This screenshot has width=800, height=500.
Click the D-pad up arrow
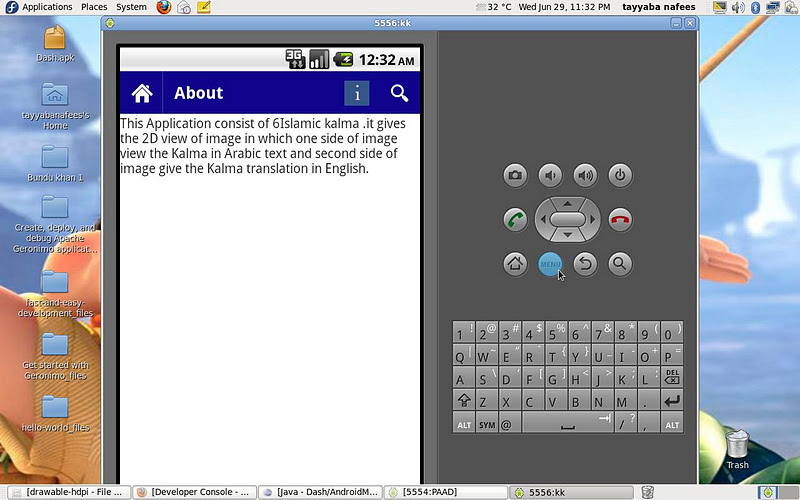(x=567, y=204)
